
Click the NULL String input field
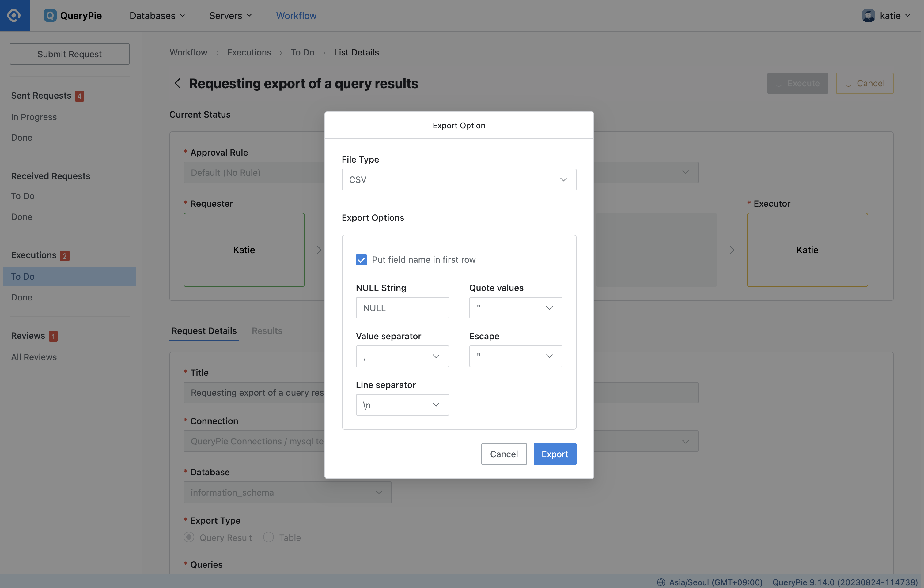[x=402, y=307]
